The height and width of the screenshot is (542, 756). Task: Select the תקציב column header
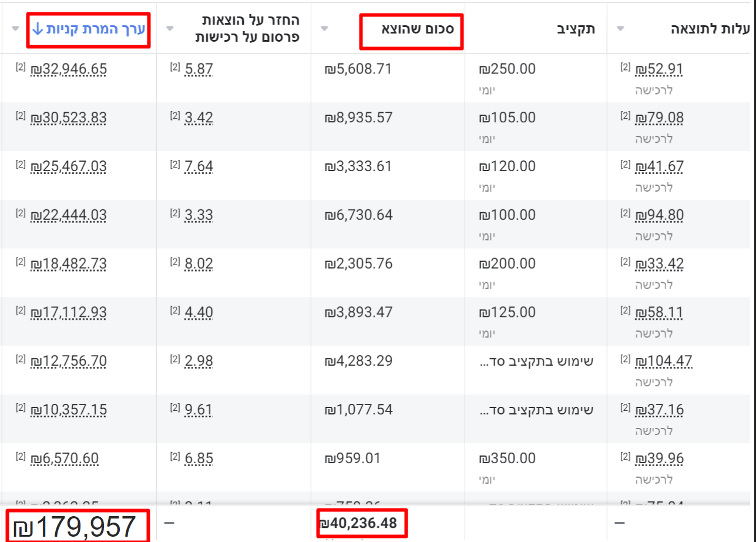point(576,29)
